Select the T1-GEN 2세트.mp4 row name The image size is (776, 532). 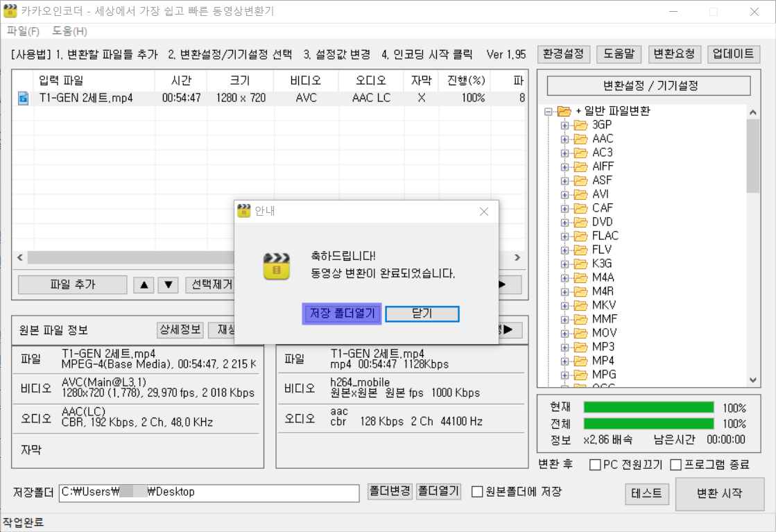85,98
